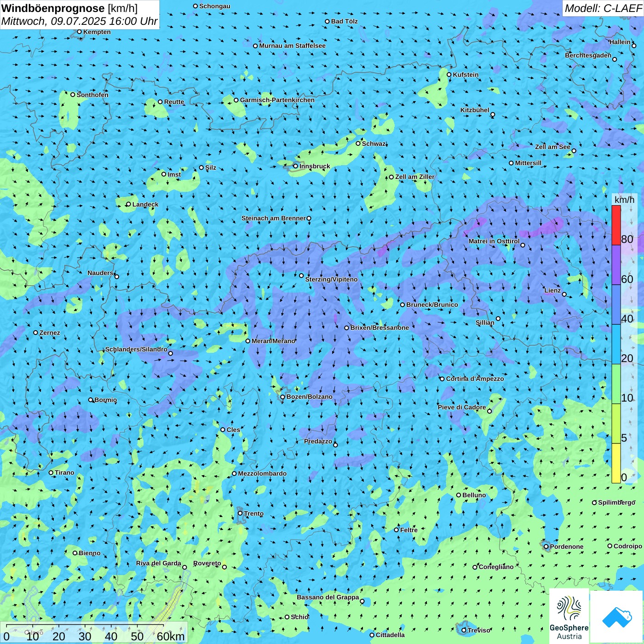Click the Schongau label
This screenshot has height=644, width=644.
click(x=214, y=6)
